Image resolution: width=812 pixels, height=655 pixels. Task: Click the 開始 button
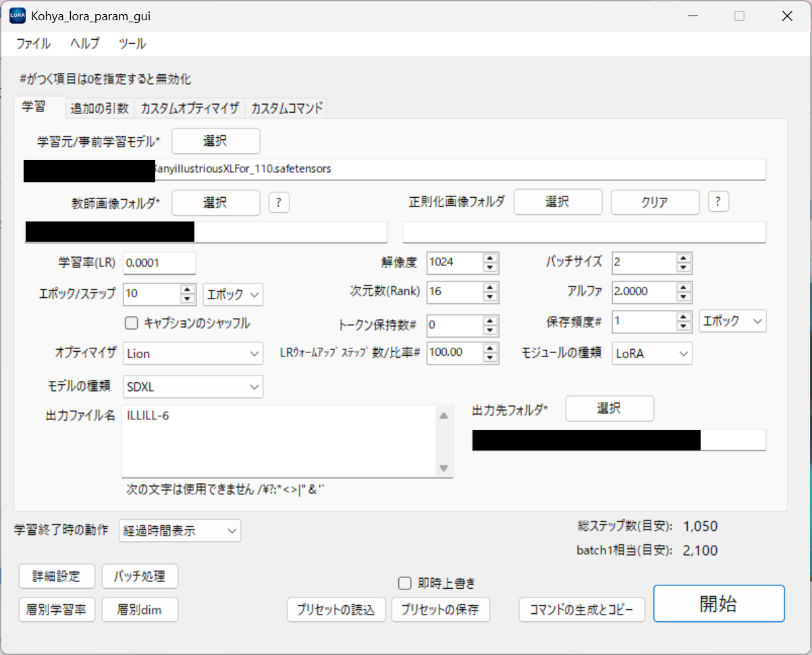(x=719, y=603)
